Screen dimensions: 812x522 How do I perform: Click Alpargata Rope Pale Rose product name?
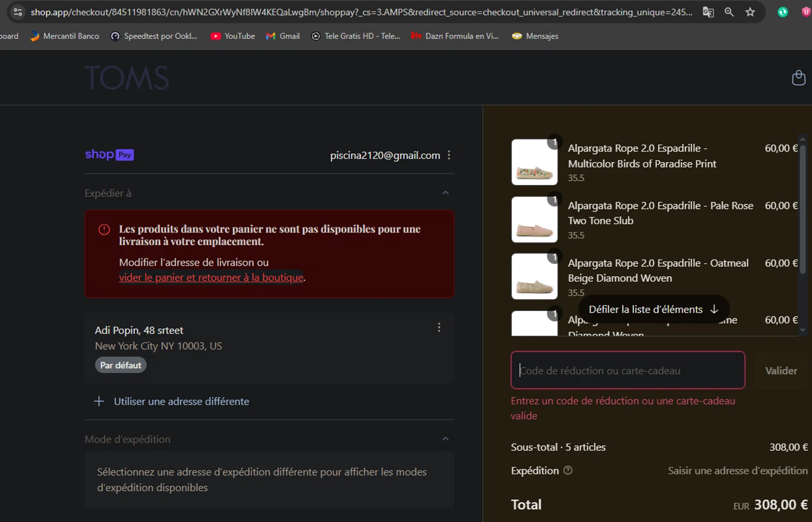[660, 213]
